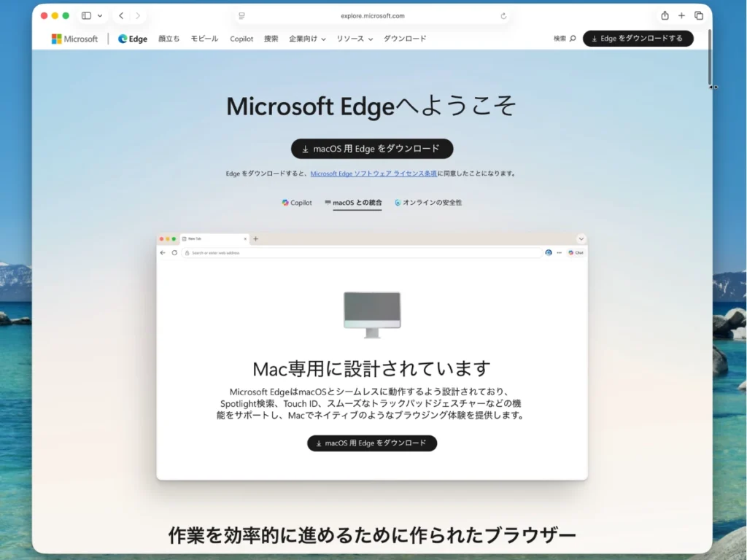Open the Safari share icon
Image resolution: width=747 pixels, height=560 pixels.
tap(665, 16)
